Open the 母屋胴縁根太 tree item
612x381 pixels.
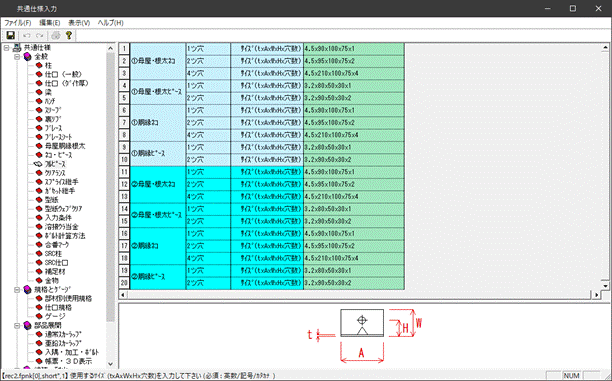(x=65, y=146)
